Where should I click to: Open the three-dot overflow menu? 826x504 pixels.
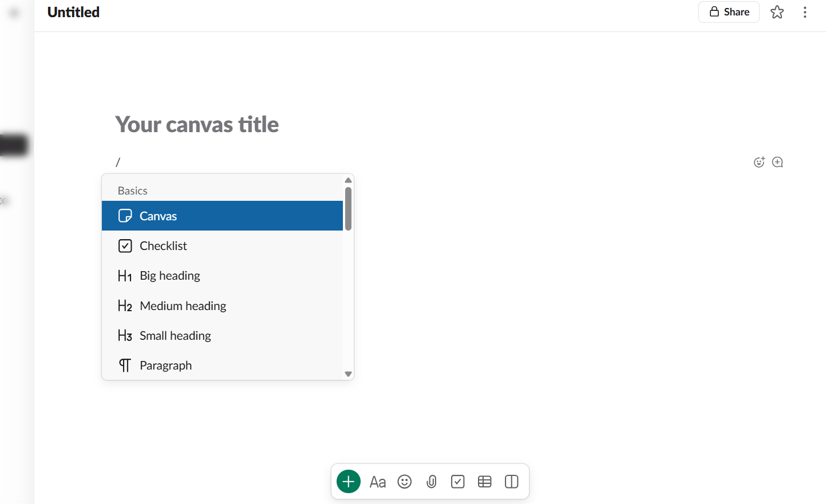805,12
